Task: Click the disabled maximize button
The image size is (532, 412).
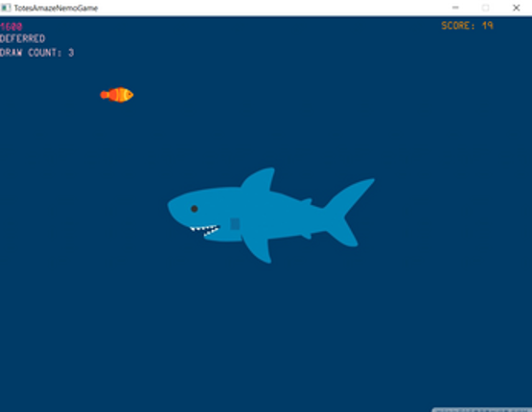Action: pos(486,8)
